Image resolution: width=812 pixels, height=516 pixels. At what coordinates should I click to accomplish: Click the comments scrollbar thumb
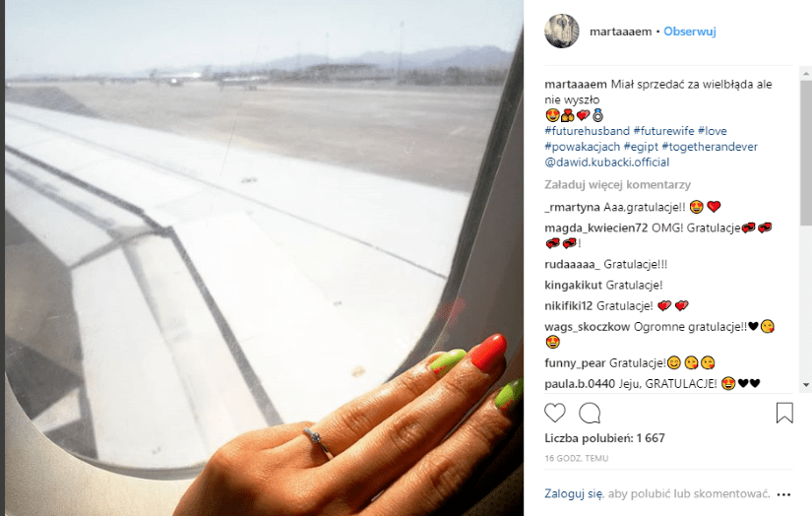pyautogui.click(x=805, y=153)
